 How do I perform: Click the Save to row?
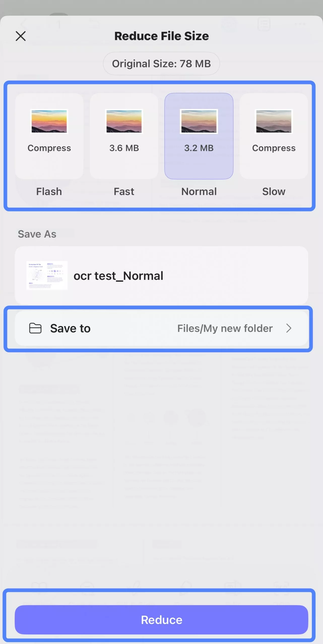pos(161,328)
